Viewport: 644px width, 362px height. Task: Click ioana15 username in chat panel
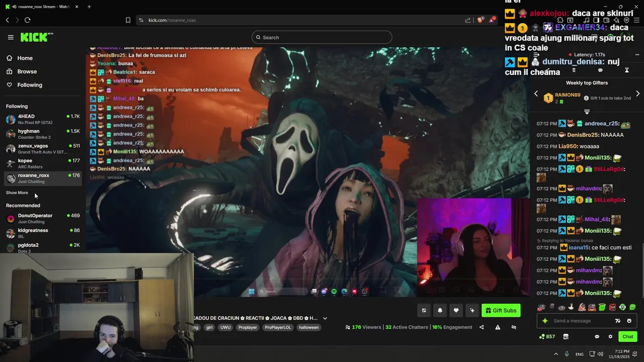click(x=579, y=248)
